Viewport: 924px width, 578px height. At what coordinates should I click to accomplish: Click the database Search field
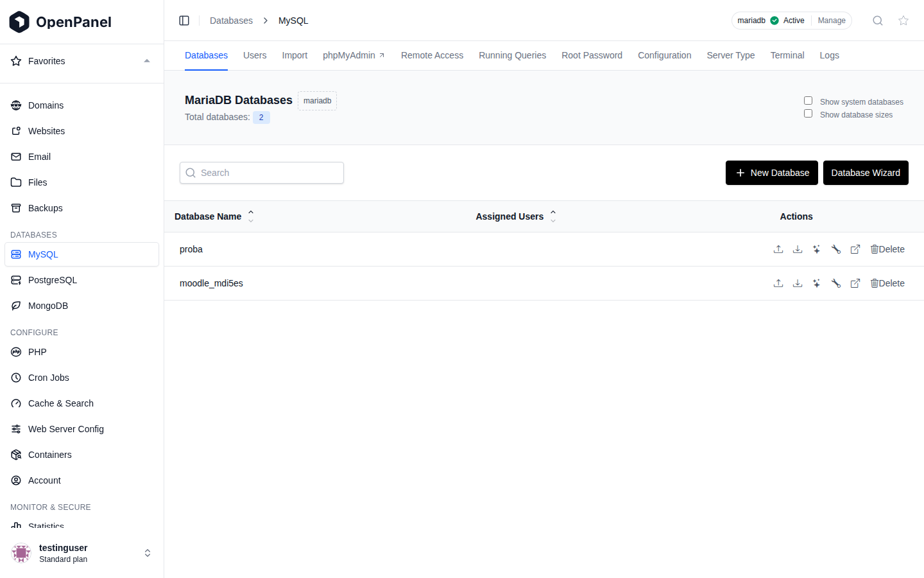pos(262,173)
